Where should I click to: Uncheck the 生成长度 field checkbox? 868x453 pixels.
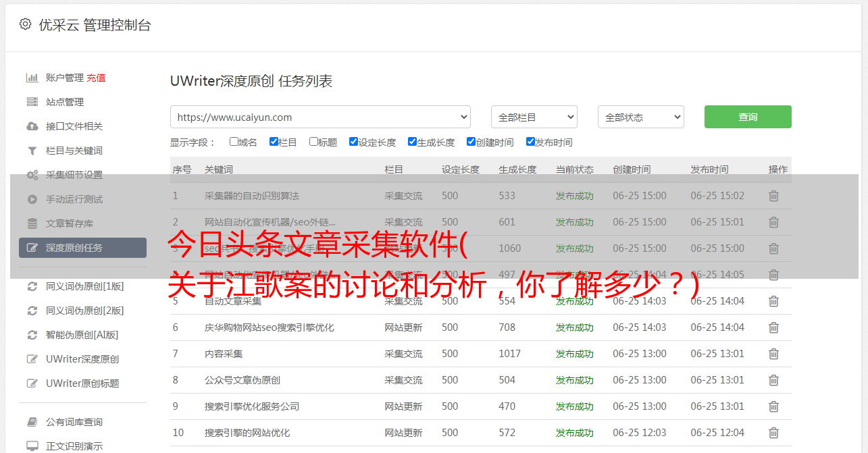pyautogui.click(x=412, y=142)
